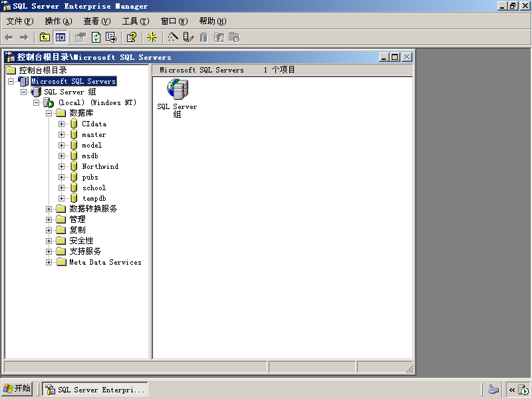Image resolution: width=532 pixels, height=399 pixels.
Task: Select the tempdb database label
Action: [x=94, y=198]
